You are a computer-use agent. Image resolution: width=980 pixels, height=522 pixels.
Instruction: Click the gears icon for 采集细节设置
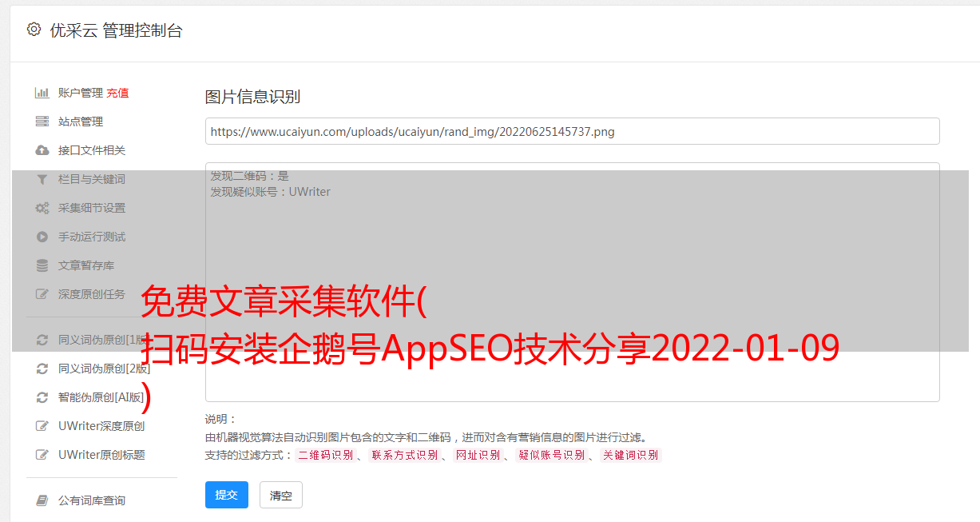click(x=42, y=208)
